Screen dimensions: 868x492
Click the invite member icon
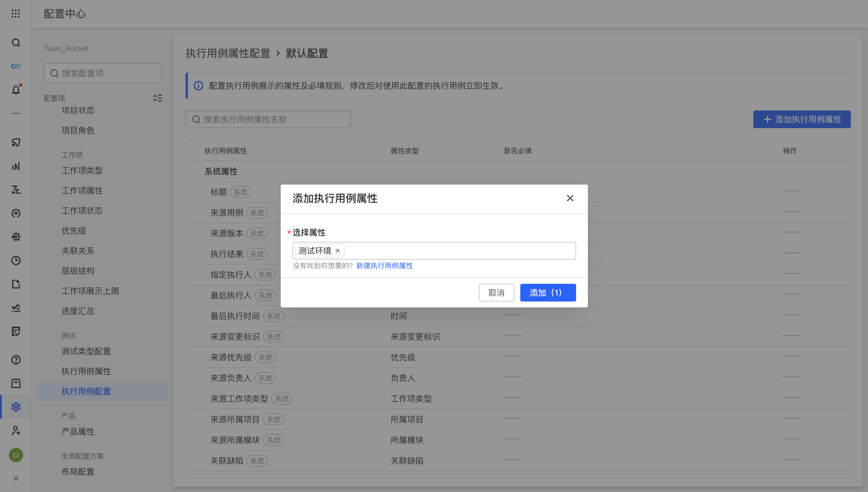16,431
